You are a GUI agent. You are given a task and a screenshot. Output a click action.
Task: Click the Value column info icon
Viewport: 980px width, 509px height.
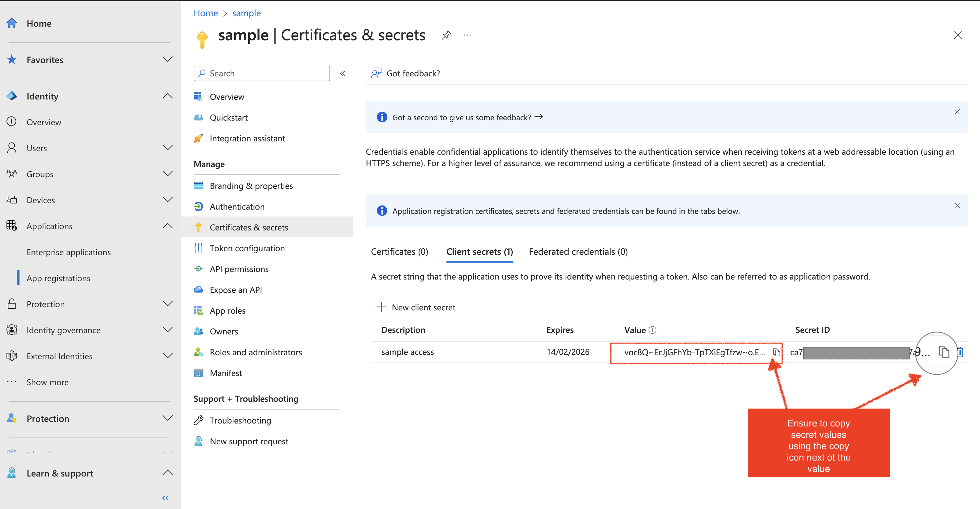652,330
